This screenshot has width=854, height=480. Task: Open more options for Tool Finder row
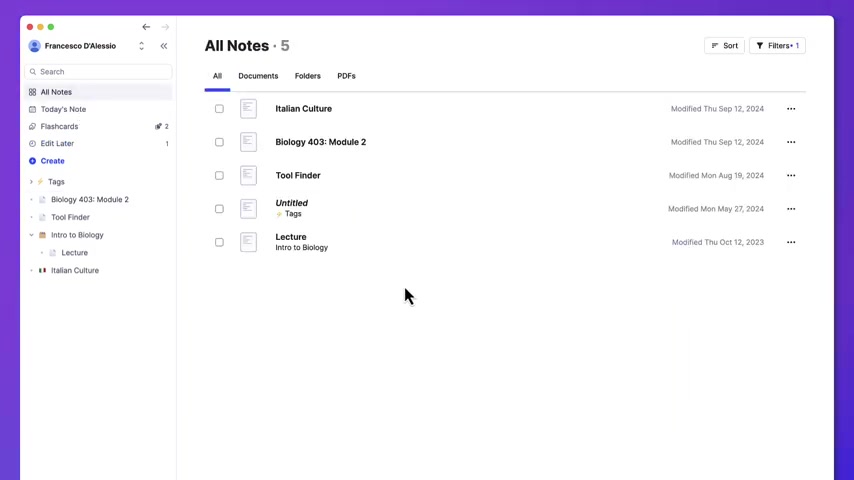click(x=791, y=175)
